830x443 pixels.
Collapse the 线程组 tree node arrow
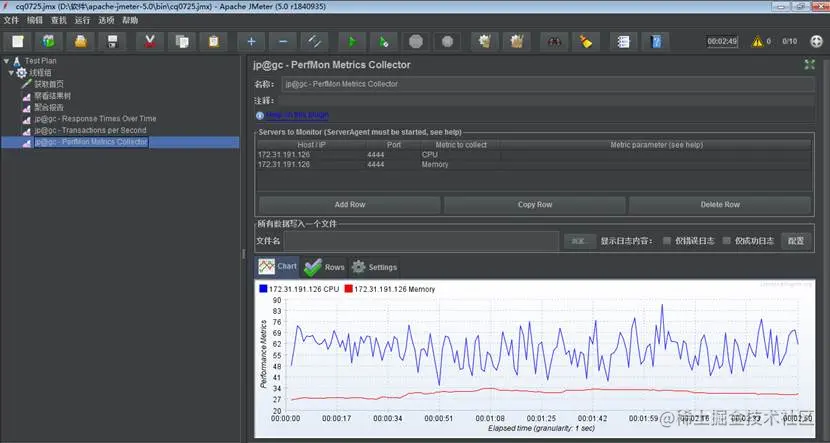[x=11, y=73]
